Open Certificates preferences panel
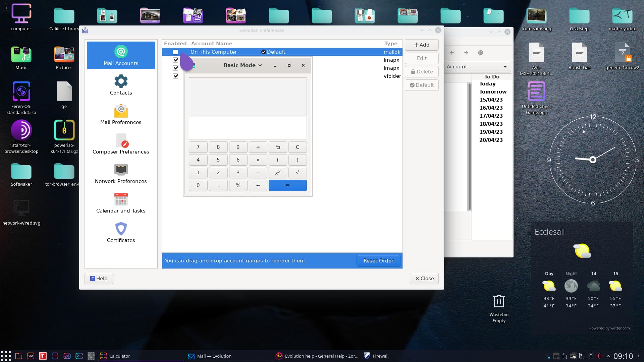Image resolution: width=644 pixels, height=362 pixels. point(121,232)
